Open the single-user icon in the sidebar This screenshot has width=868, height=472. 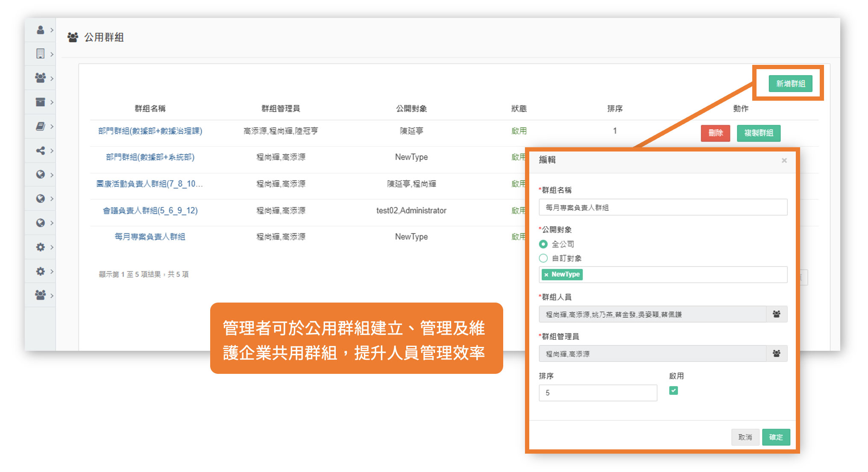click(40, 30)
